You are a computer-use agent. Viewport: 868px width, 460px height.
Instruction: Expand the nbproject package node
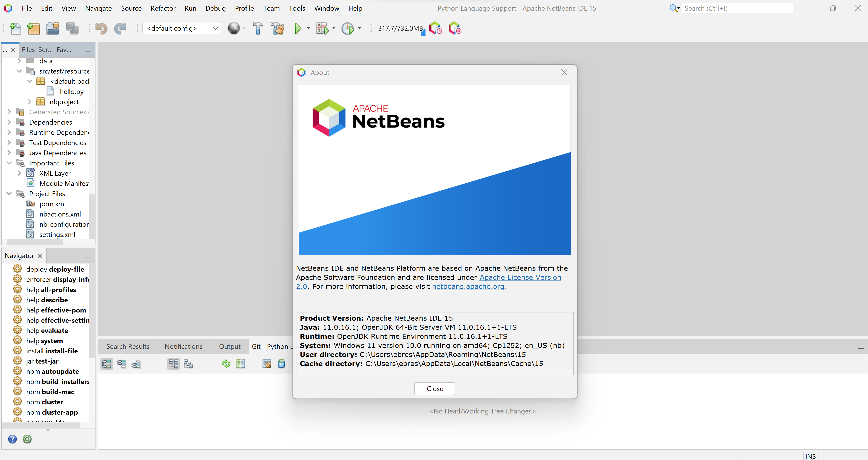(x=29, y=101)
